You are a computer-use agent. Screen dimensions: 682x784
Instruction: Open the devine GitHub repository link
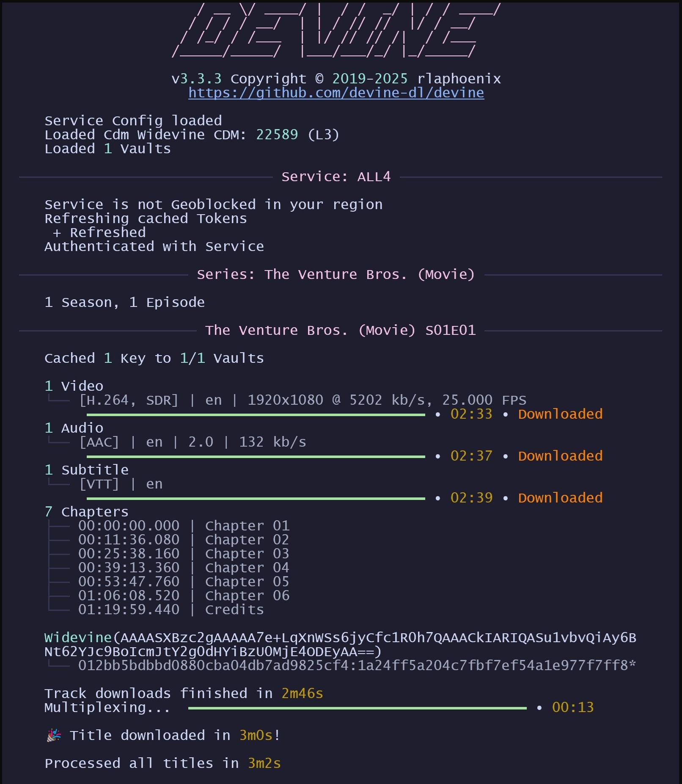tap(336, 93)
